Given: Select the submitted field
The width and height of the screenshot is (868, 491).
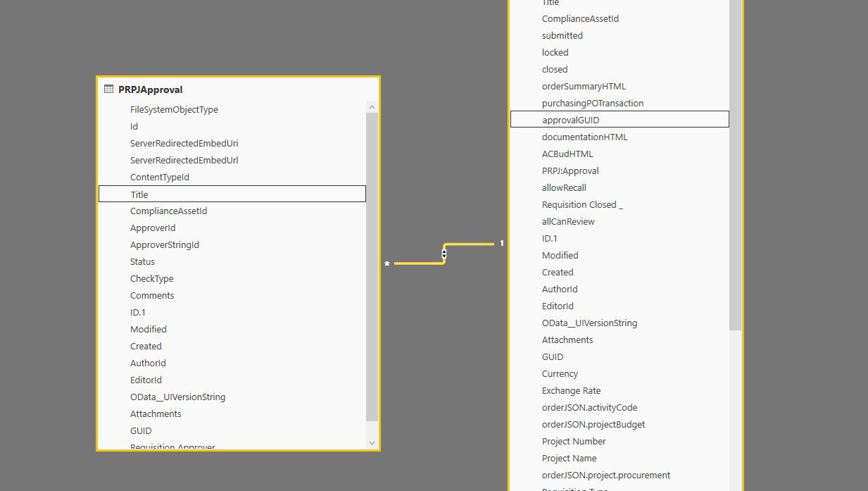Looking at the screenshot, I should [562, 35].
